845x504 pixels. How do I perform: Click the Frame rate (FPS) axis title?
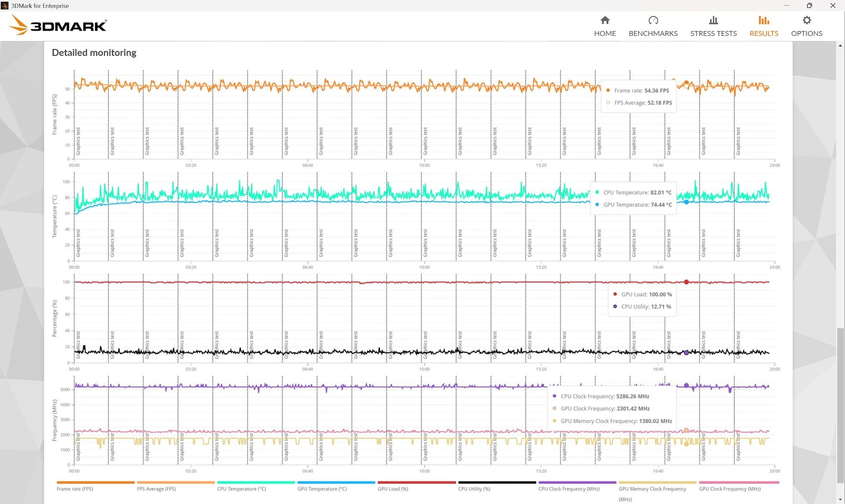(55, 114)
